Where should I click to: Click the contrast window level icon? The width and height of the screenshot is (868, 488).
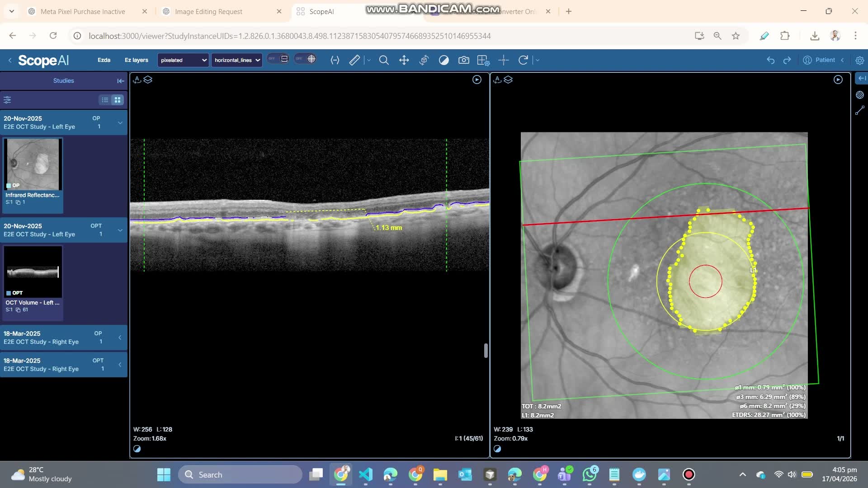[443, 60]
